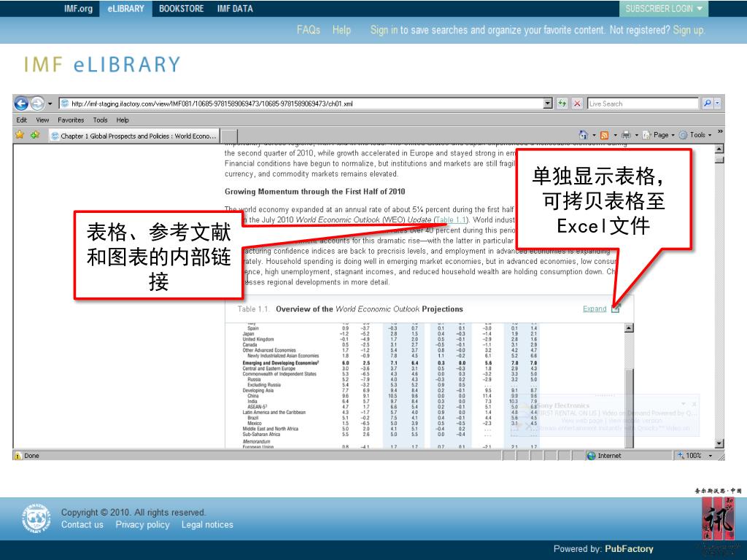Click the 100% zoom level control
Image resolution: width=747 pixels, height=560 pixels.
click(695, 456)
